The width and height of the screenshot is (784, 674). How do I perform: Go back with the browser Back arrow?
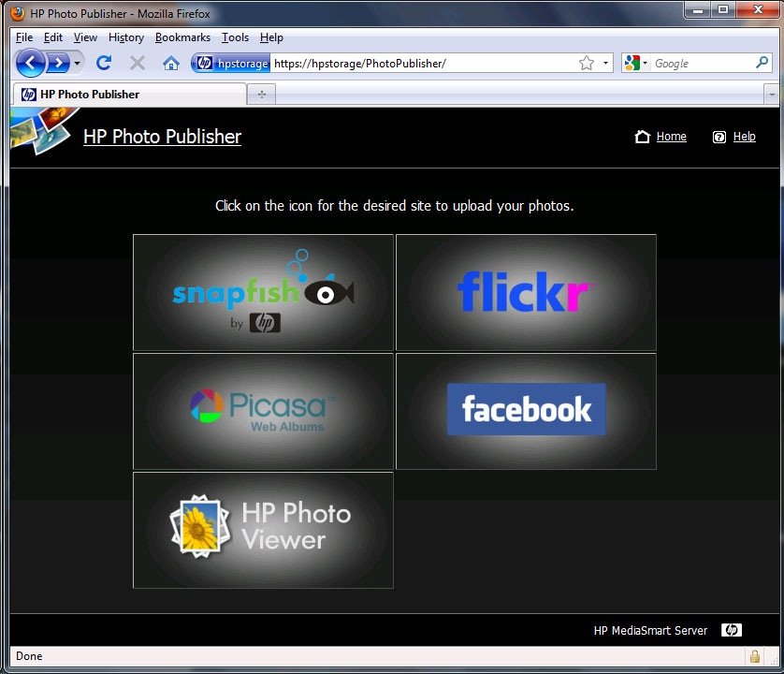click(x=31, y=63)
